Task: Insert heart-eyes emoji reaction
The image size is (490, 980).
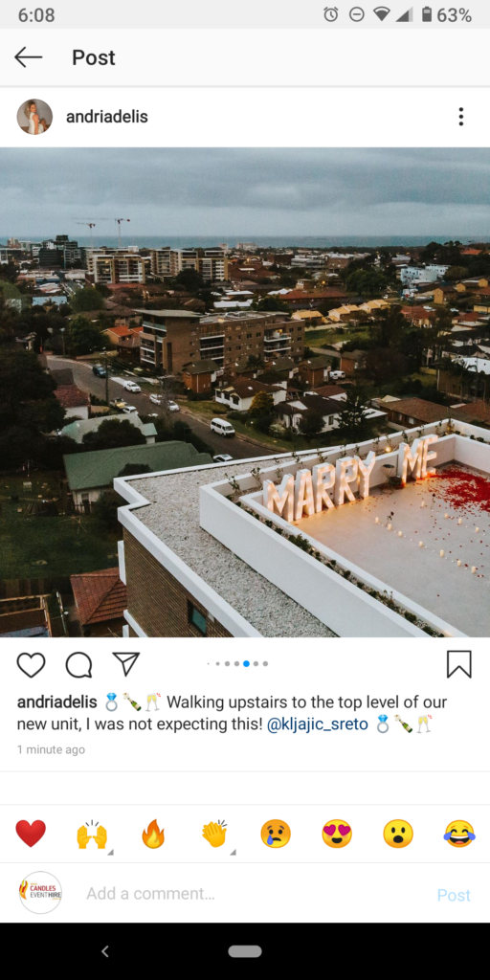Action: coord(337,834)
